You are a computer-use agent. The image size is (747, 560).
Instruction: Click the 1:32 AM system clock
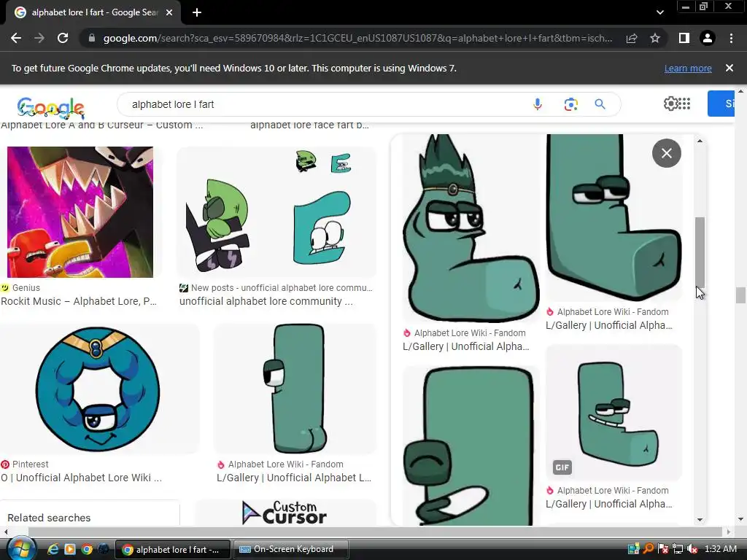(721, 549)
